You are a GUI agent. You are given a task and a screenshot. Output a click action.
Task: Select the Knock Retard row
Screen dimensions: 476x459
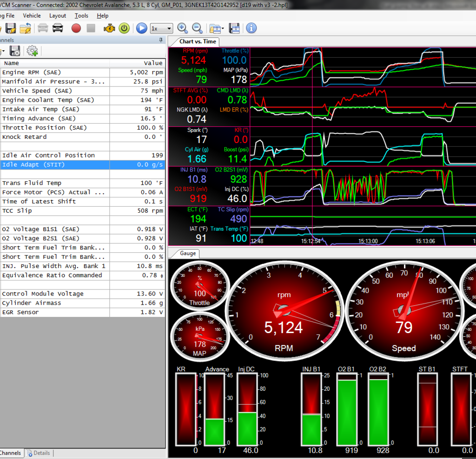coord(83,137)
